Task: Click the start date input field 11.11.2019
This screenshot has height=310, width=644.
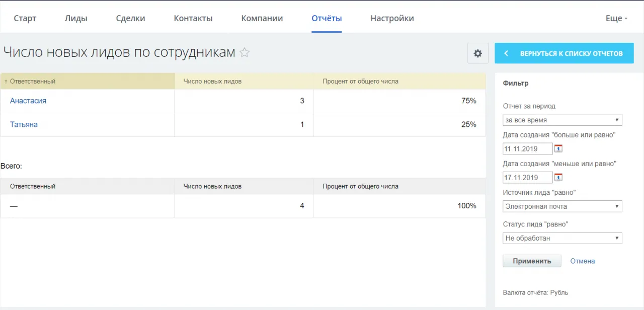Action: 526,148
